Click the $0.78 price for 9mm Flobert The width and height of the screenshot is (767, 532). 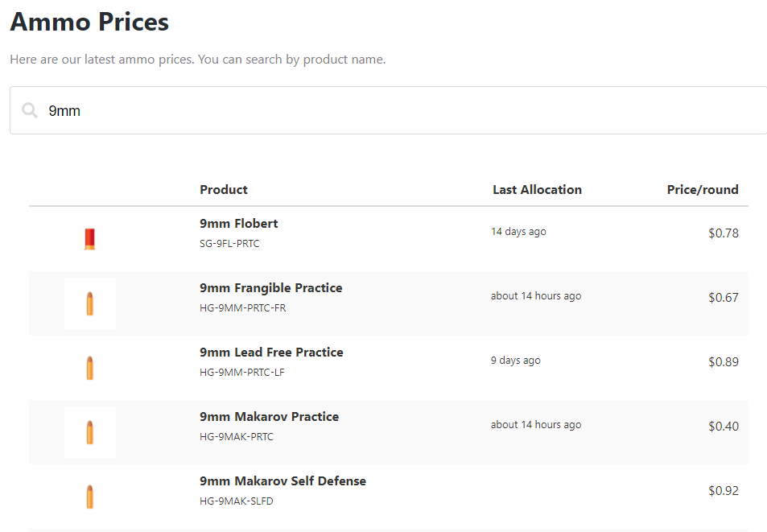(723, 233)
